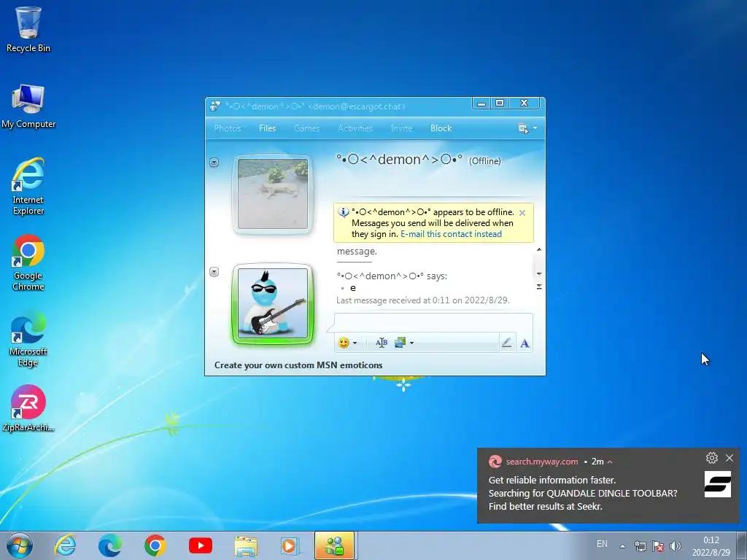Open font settings letter A icon
This screenshot has width=747, height=560.
coord(525,343)
